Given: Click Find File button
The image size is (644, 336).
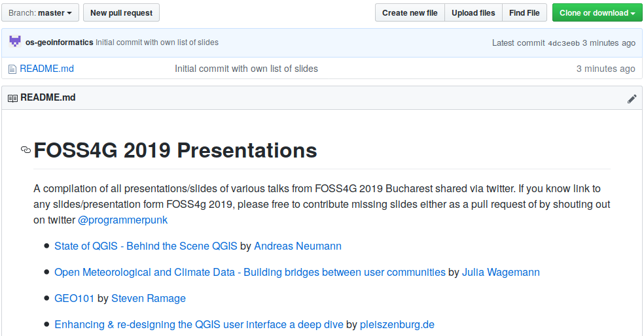Looking at the screenshot, I should [x=524, y=12].
